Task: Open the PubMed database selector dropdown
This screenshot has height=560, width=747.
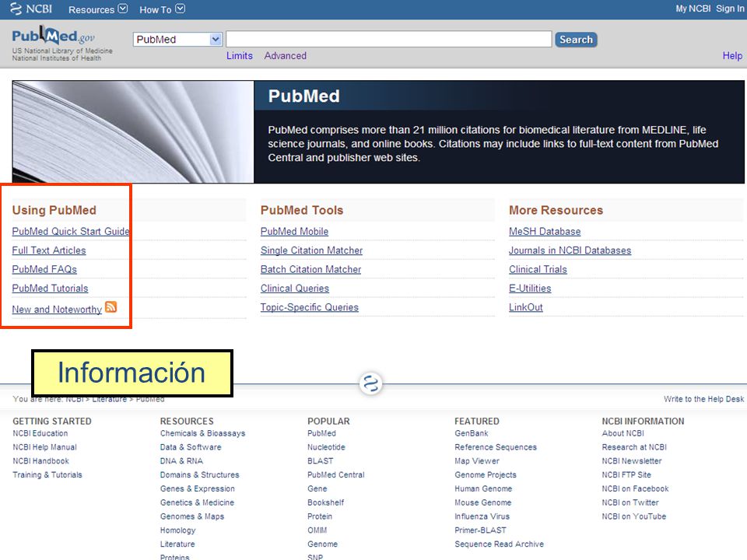Action: (x=177, y=40)
